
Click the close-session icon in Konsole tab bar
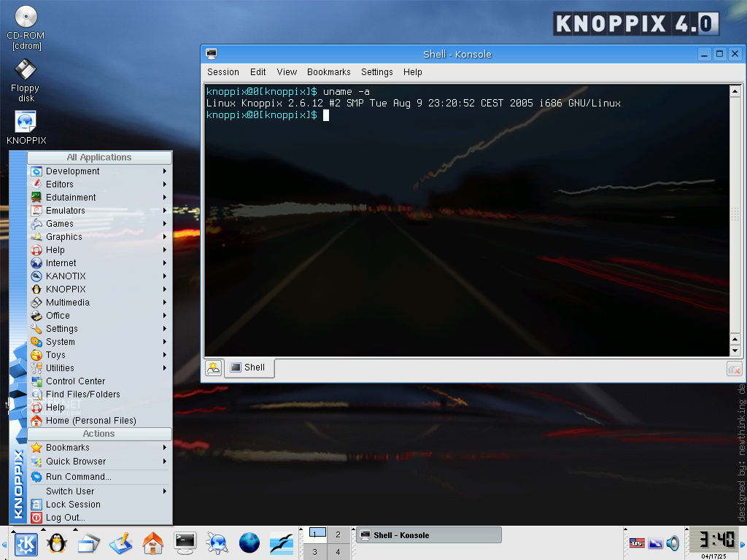pos(734,369)
